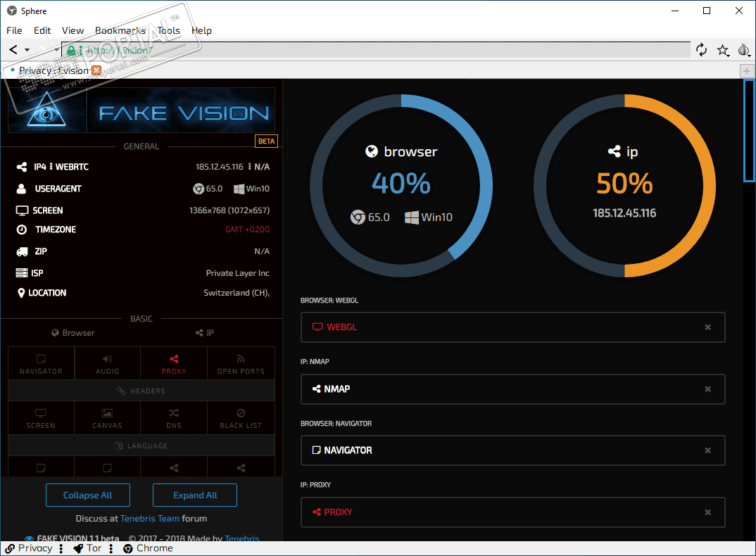The image size is (756, 556).
Task: Switch to the Browser section under Basic
Action: pyautogui.click(x=73, y=333)
